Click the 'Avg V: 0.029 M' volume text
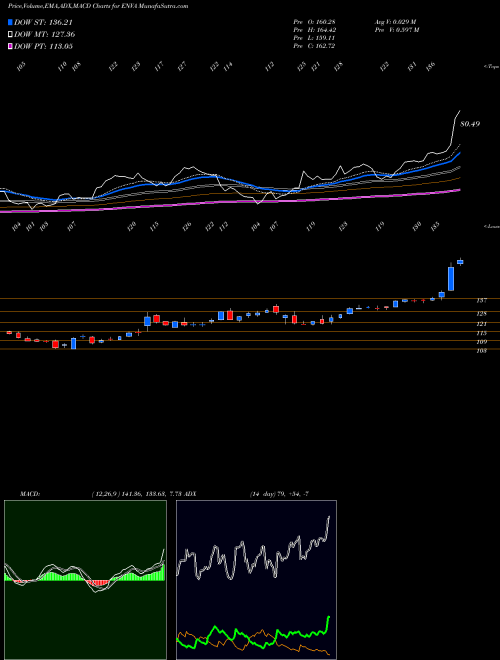 pyautogui.click(x=395, y=22)
